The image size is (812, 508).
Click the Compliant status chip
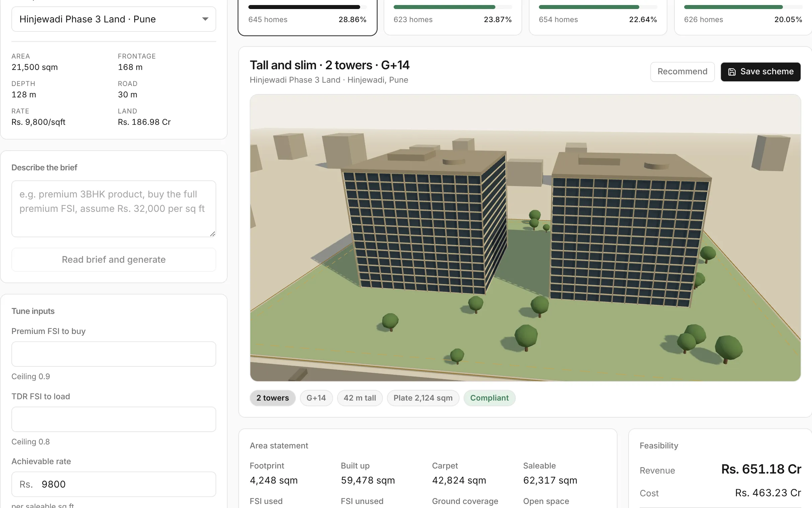489,398
